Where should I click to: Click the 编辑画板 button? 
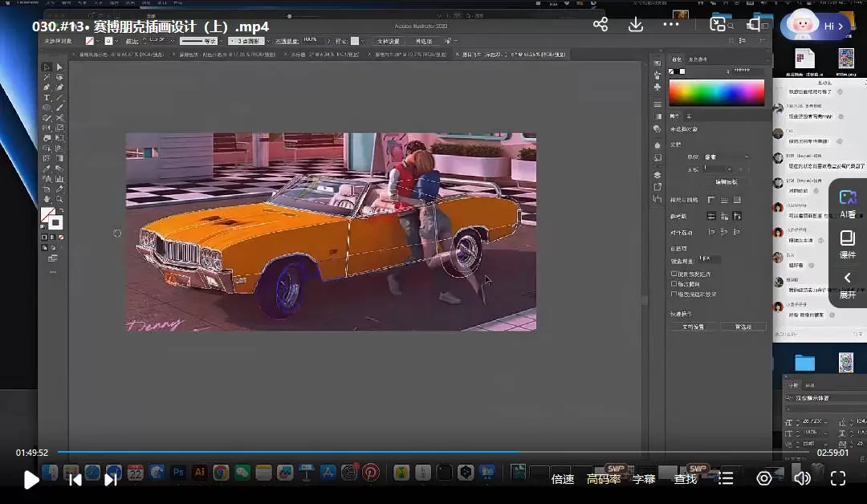pos(726,182)
